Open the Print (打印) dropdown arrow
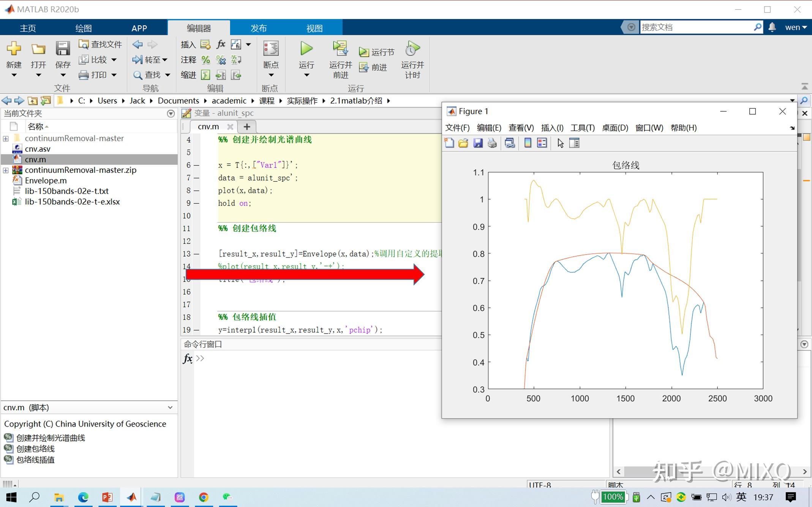 [114, 75]
